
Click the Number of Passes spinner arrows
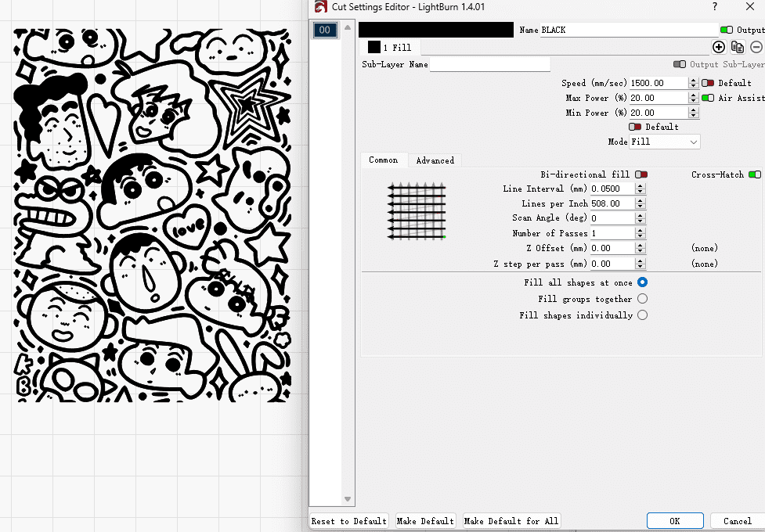pos(641,233)
